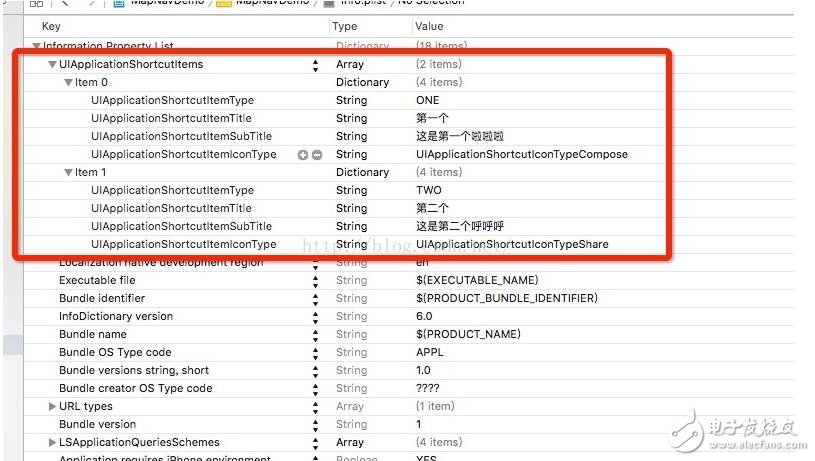Select the subtitle value 这是第一个啦啦啦

point(460,137)
